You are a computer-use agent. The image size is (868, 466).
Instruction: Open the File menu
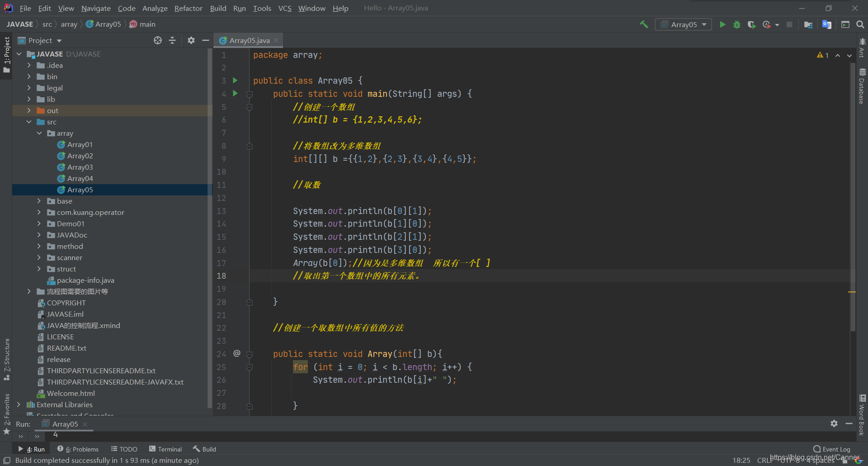point(25,8)
